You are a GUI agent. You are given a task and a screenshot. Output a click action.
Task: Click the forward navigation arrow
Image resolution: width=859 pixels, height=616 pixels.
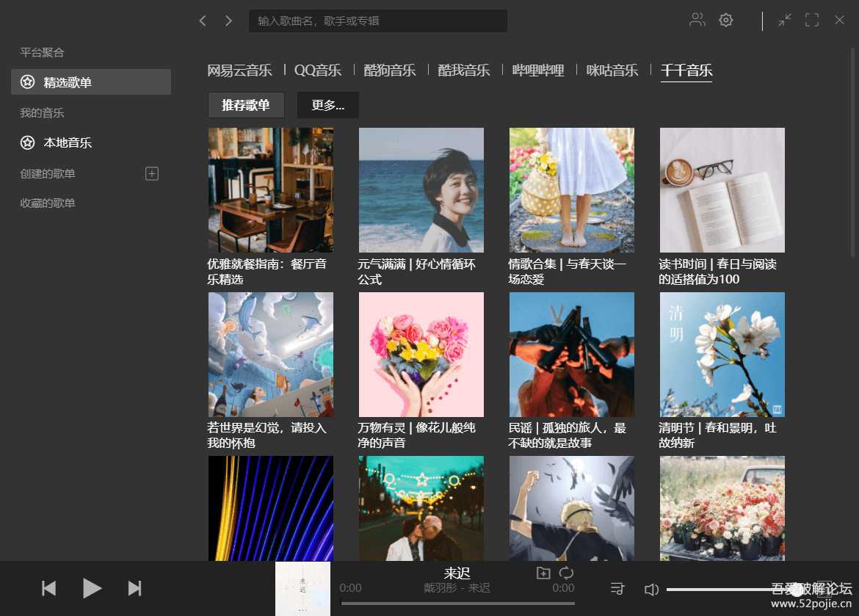pos(228,21)
